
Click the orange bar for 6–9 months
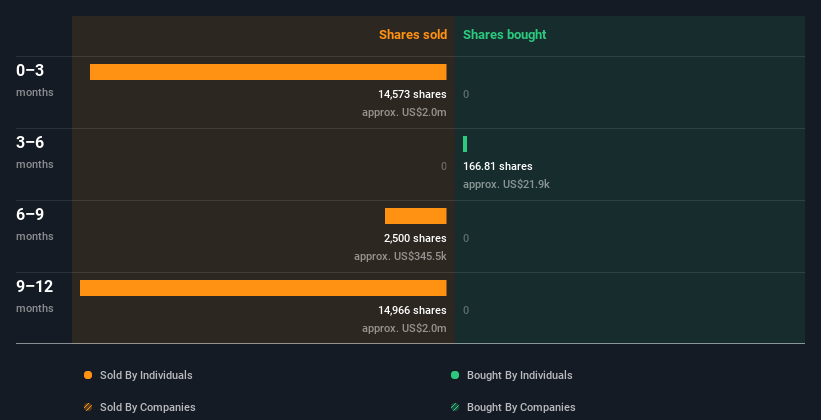tap(415, 216)
